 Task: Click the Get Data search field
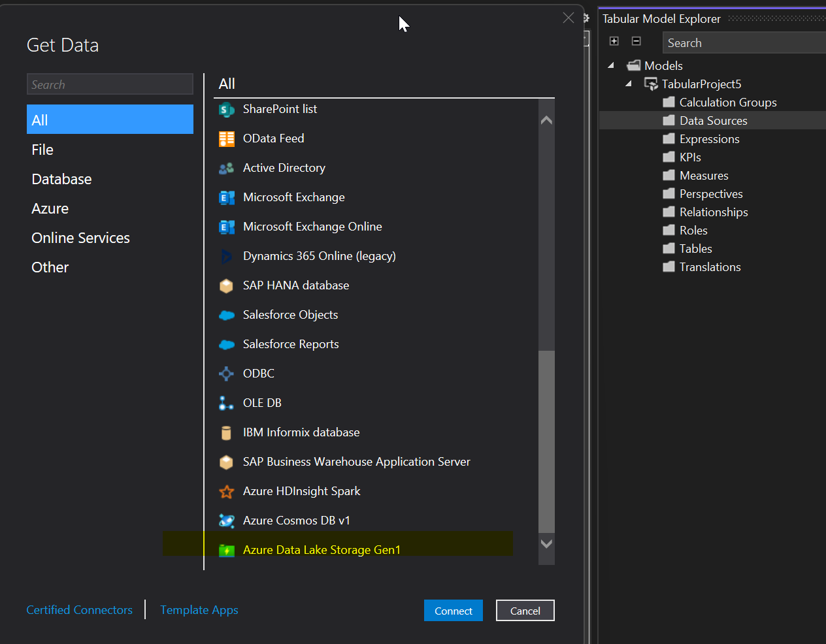(x=110, y=84)
